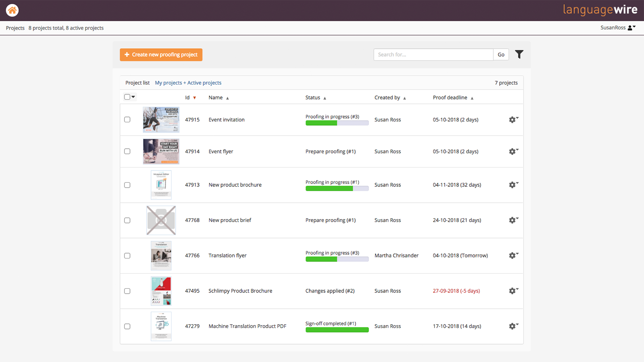Screen dimensions: 644x362
Task: Open gear settings for Event flyer
Action: 513,152
